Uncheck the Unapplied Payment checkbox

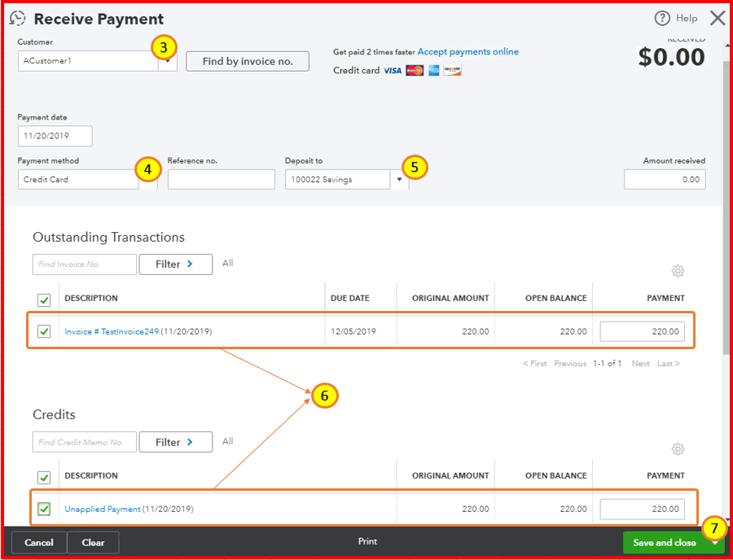click(44, 509)
